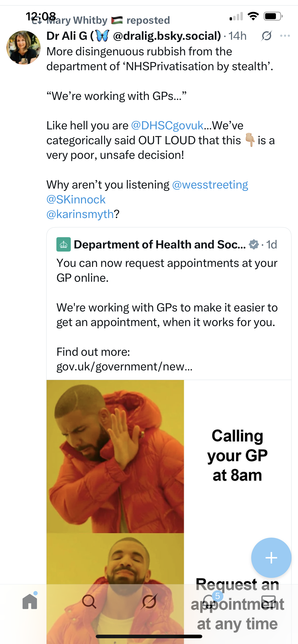Open the @DHSCgovuk mention
Viewport: 298px width, 644px height.
pos(167,126)
